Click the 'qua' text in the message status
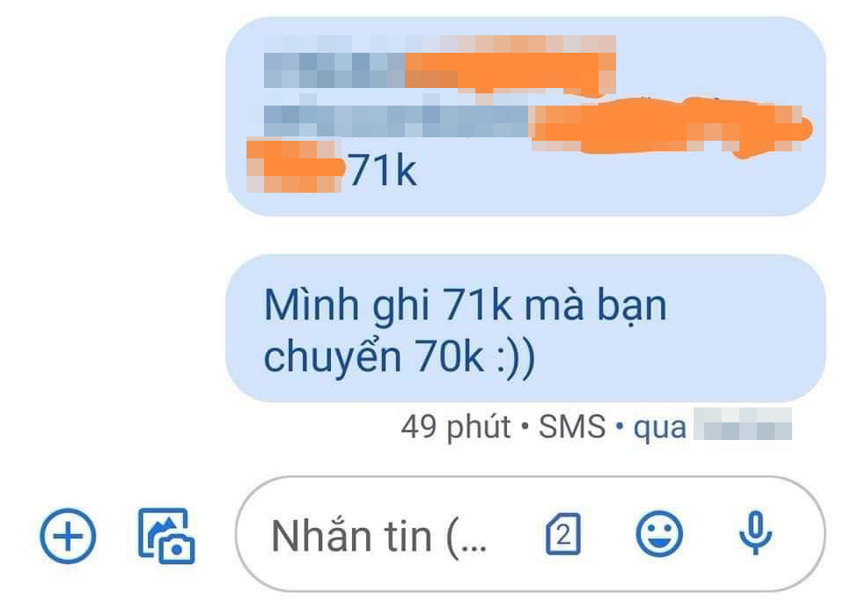The height and width of the screenshot is (616, 845). [659, 429]
